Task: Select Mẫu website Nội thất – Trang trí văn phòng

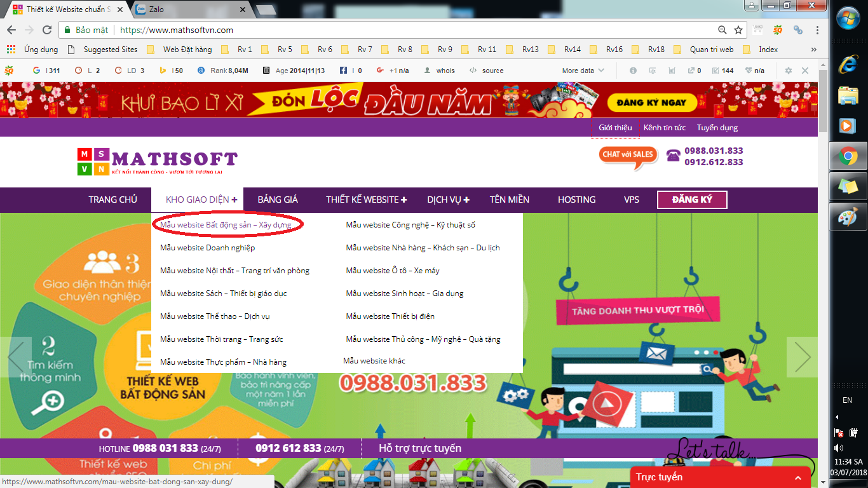Action: pos(234,271)
